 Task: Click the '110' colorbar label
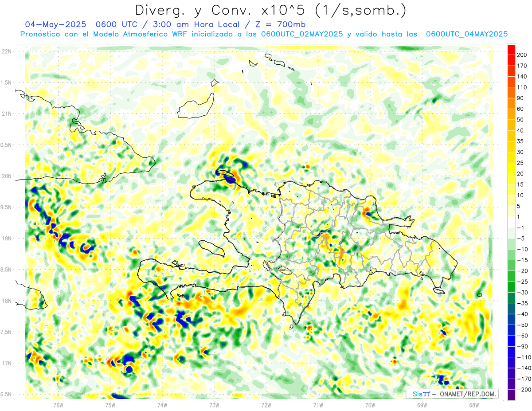click(x=523, y=87)
